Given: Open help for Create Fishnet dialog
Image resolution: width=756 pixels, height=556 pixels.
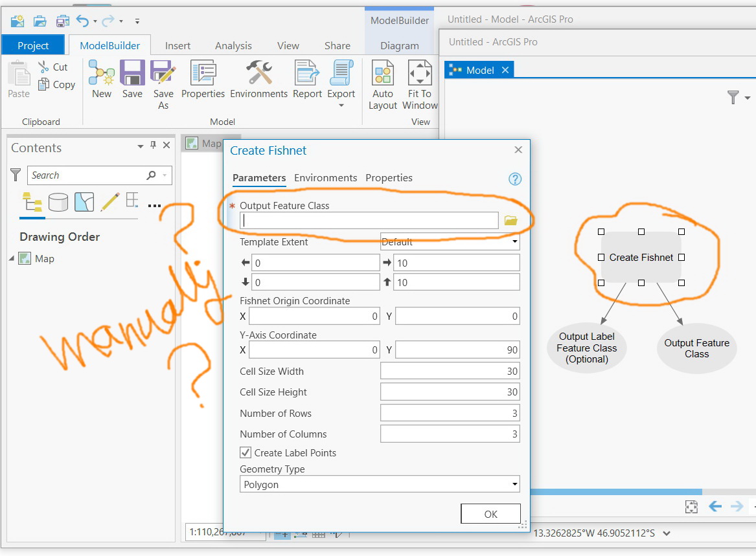Looking at the screenshot, I should coord(515,179).
